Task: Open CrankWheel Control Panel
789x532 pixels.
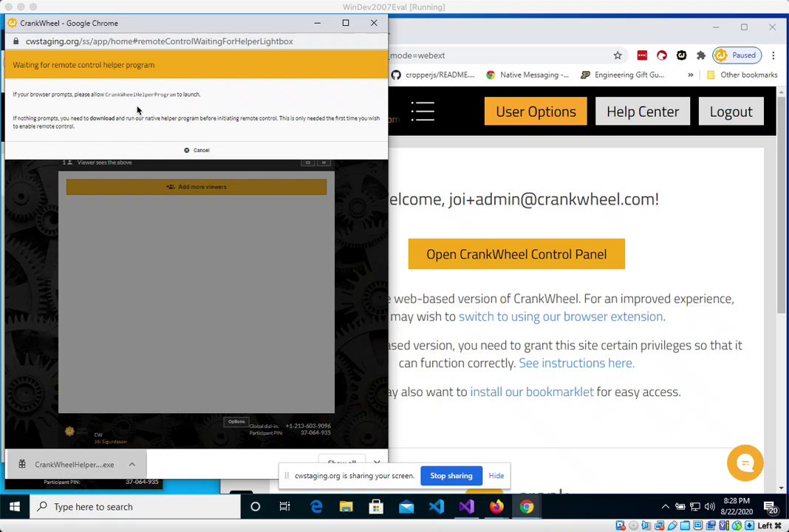Action: pyautogui.click(x=516, y=254)
